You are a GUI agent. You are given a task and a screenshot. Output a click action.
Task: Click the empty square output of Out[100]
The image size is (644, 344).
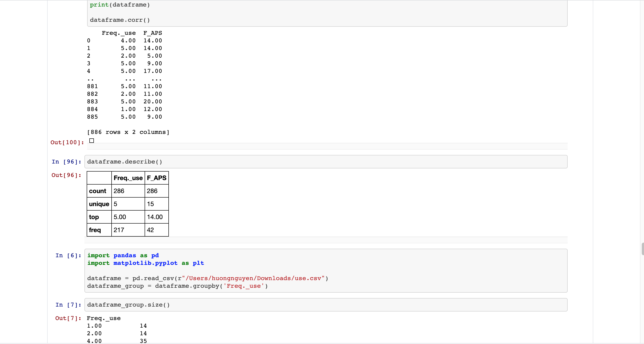[92, 141]
